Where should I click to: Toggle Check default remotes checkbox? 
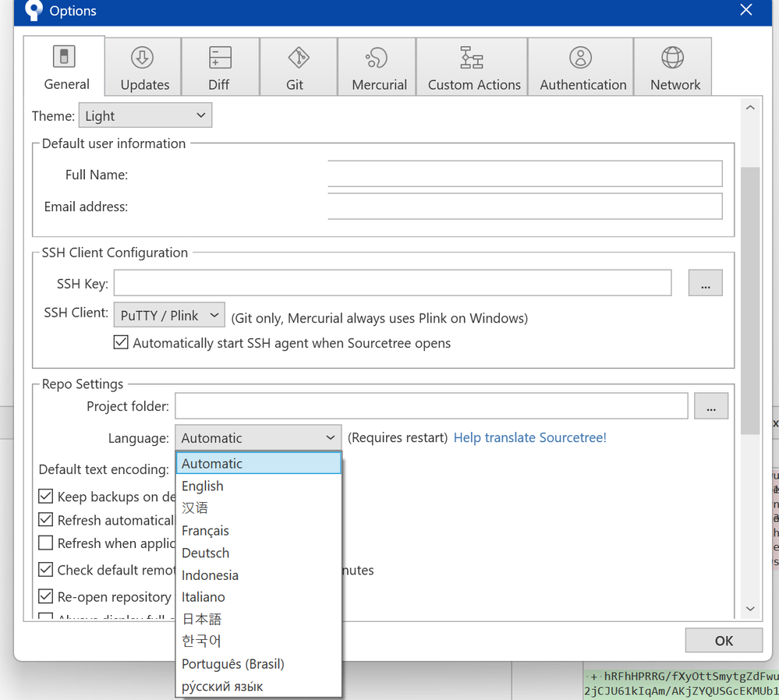click(x=46, y=569)
